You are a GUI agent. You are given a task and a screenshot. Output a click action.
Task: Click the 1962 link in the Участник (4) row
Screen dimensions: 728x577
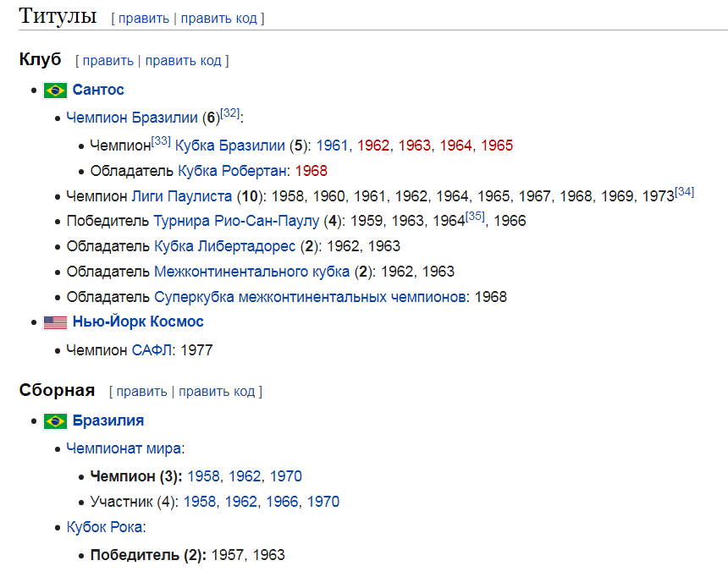point(241,503)
